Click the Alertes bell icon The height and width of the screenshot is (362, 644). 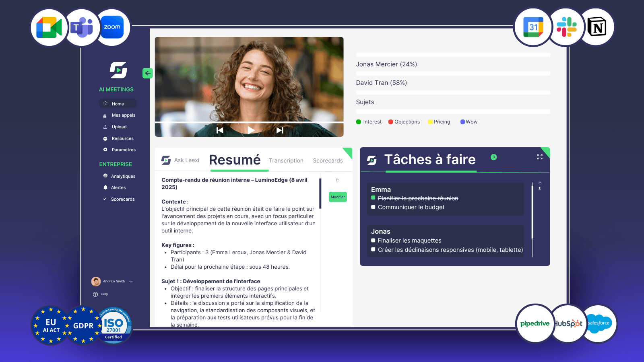click(x=105, y=187)
